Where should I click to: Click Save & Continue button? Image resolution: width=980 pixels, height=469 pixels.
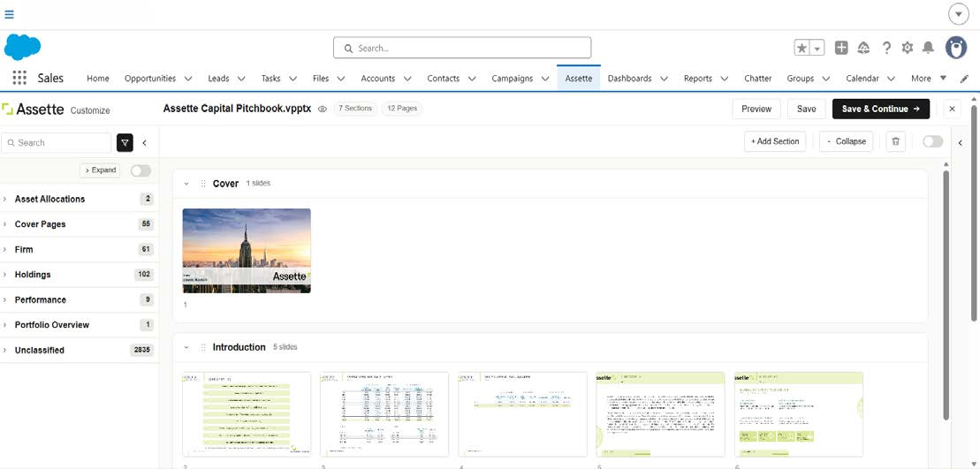[881, 109]
